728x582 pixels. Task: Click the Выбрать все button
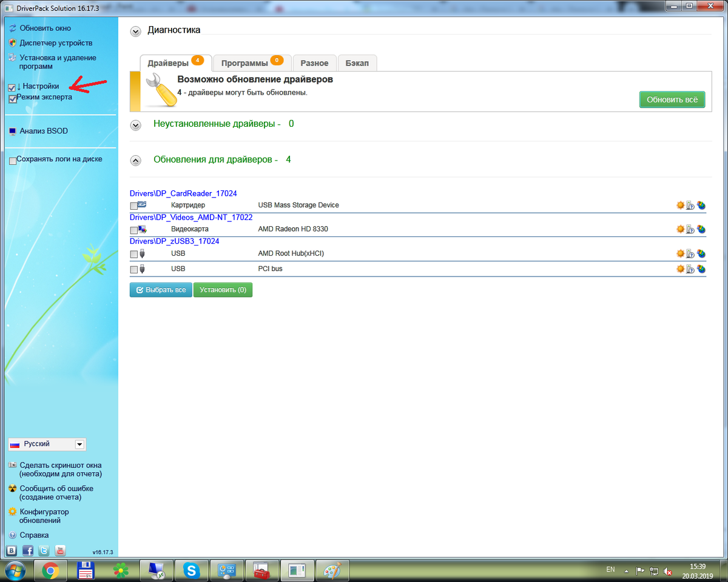coord(161,290)
